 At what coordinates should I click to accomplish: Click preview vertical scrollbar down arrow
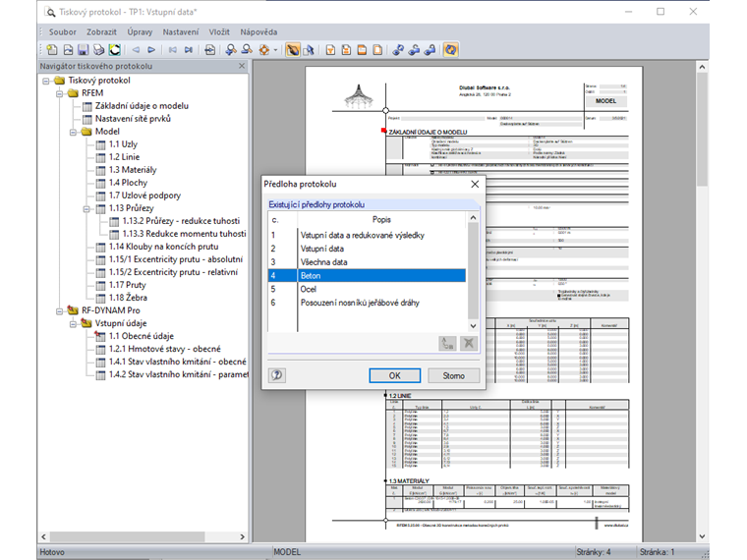coord(702,536)
